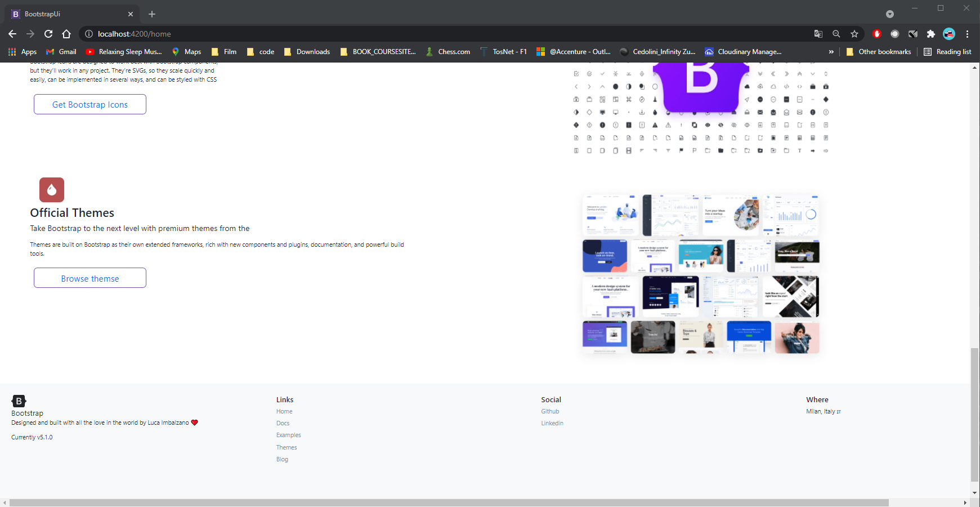Open the Apps bookmark shortcut

[23, 52]
